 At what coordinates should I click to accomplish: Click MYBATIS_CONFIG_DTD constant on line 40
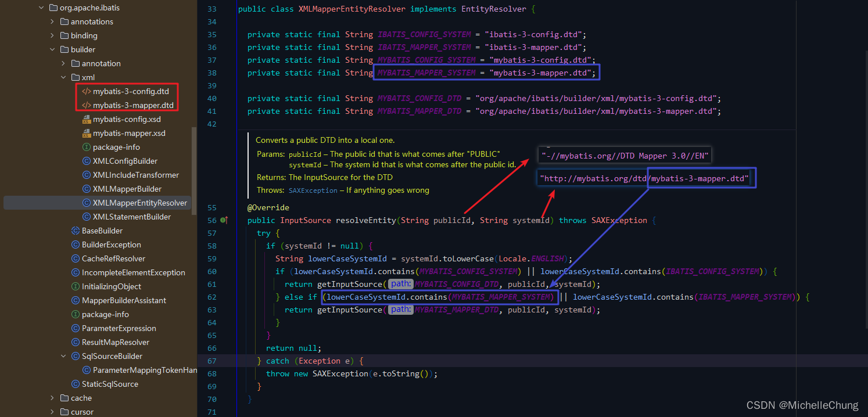tap(419, 98)
